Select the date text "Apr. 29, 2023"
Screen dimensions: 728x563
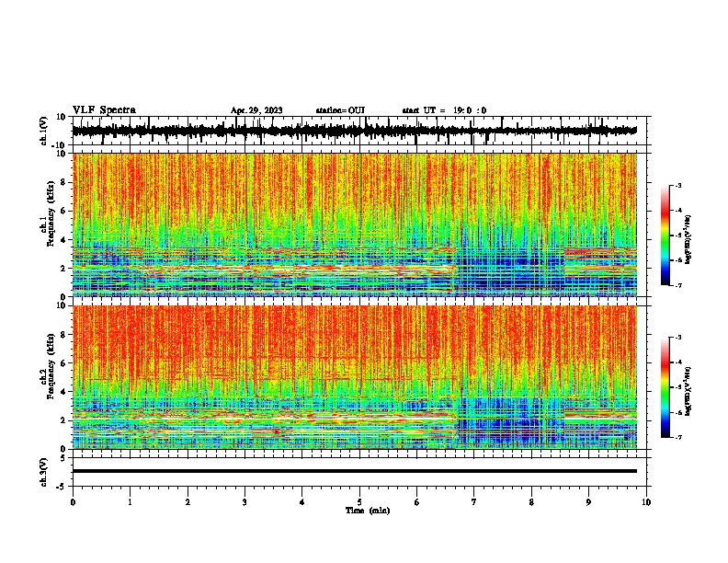[x=256, y=110]
